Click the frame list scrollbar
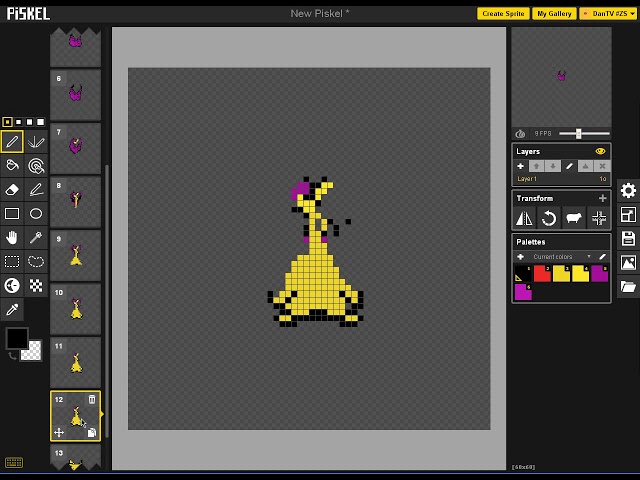 [x=107, y=301]
